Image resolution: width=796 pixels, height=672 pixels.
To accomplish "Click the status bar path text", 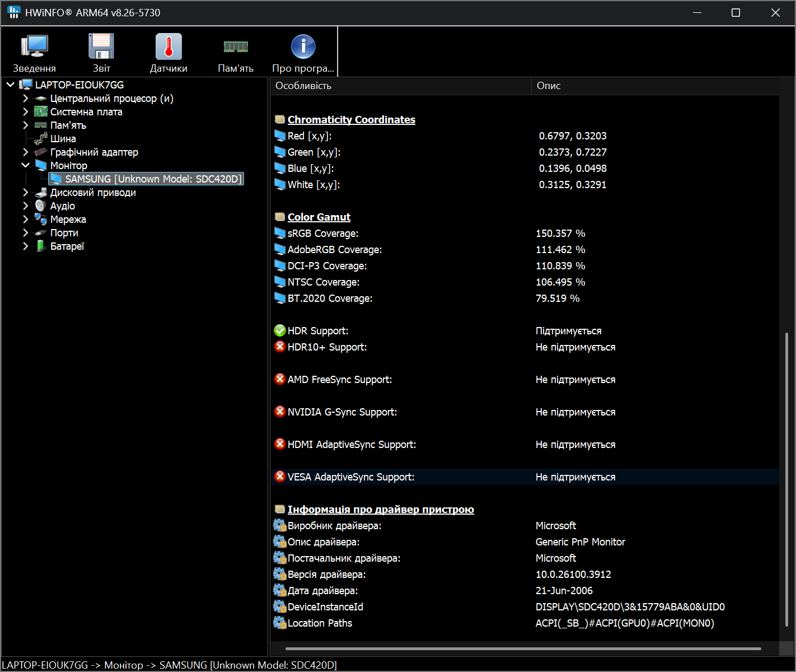I will pos(170,665).
